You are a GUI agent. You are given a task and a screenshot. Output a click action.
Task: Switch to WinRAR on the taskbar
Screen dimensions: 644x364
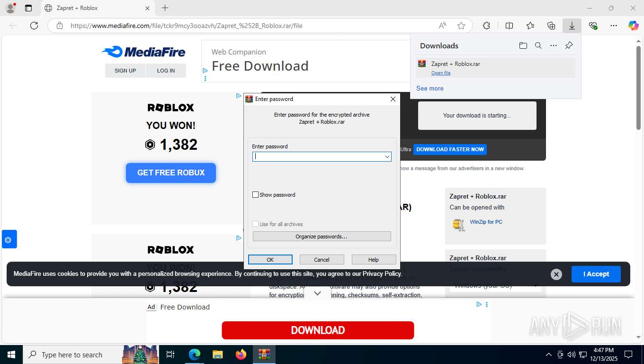click(264, 355)
